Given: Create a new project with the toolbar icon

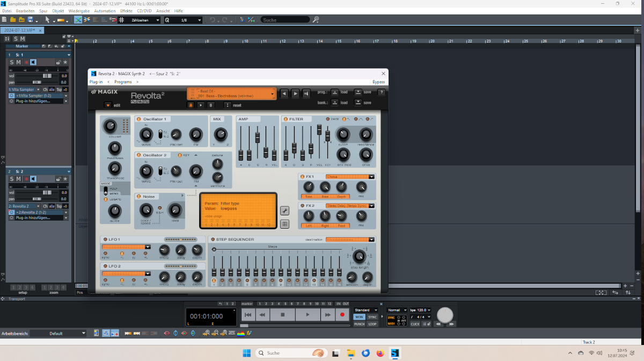Looking at the screenshot, I should (4, 20).
